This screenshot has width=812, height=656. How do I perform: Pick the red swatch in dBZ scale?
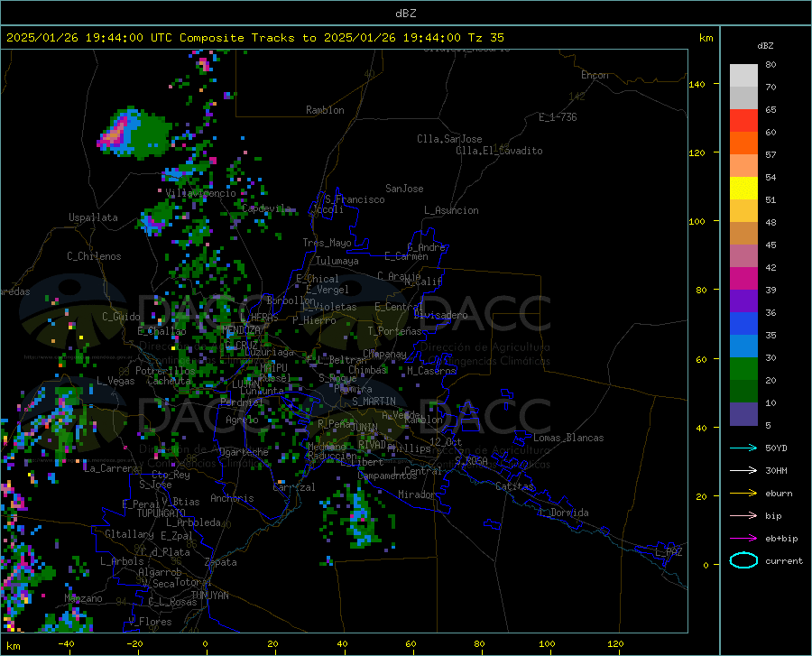point(743,121)
